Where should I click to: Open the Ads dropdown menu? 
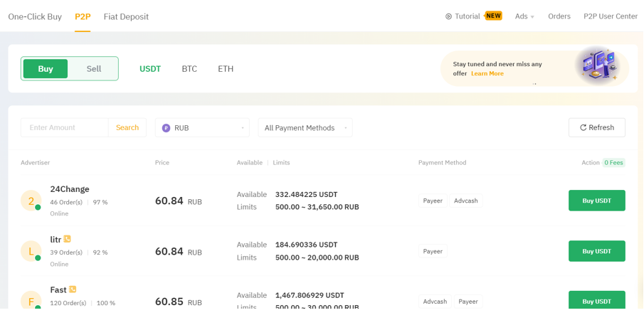coord(524,16)
